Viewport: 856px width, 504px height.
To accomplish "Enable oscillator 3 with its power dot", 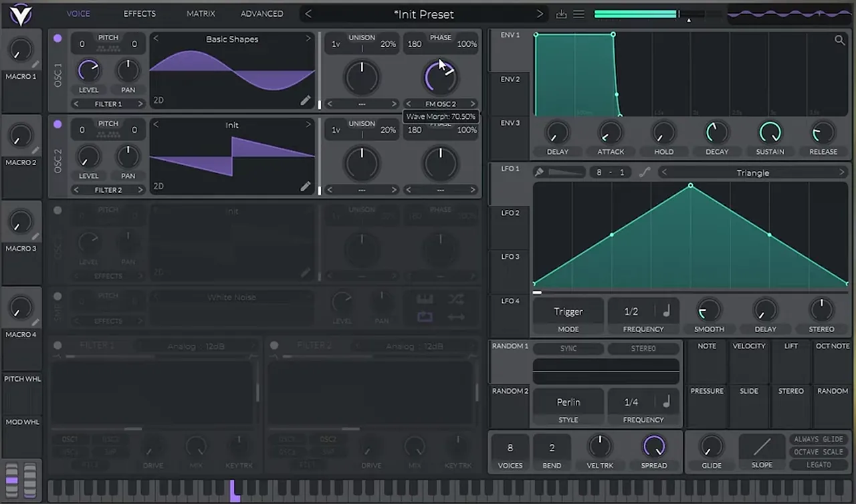I will 58,210.
